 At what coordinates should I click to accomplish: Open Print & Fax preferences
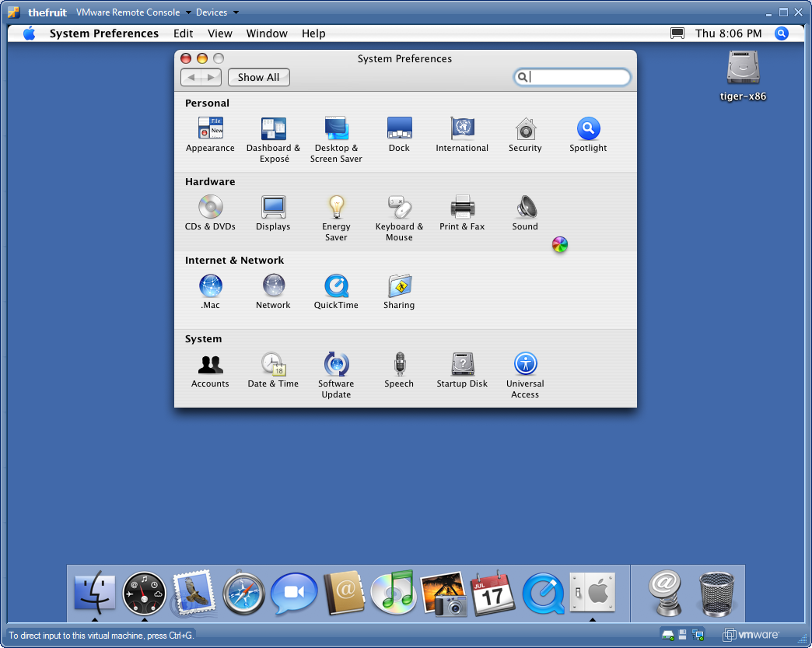point(462,213)
